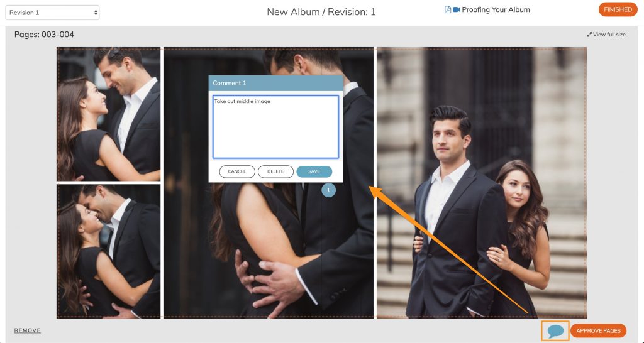Image resolution: width=644 pixels, height=343 pixels.
Task: Click View full size link
Action: click(609, 35)
